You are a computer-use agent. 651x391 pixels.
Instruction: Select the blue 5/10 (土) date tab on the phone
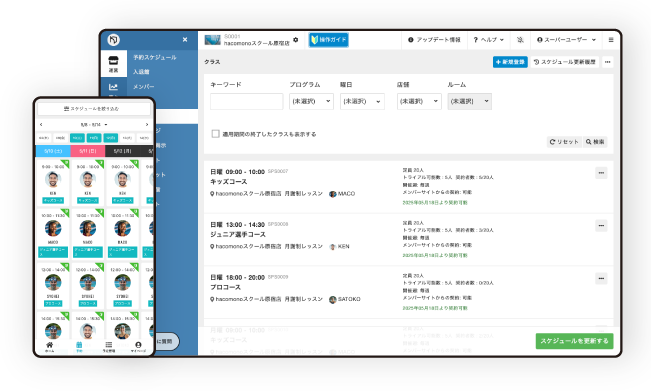tap(53, 151)
